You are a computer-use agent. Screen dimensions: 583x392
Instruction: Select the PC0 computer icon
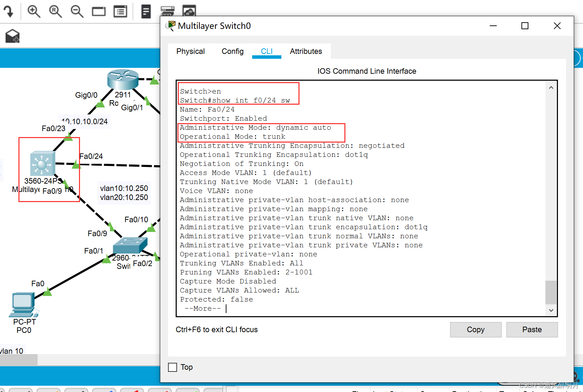[x=24, y=305]
